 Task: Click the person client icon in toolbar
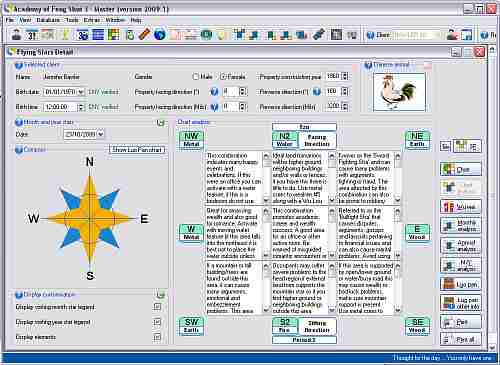pyautogui.click(x=16, y=34)
